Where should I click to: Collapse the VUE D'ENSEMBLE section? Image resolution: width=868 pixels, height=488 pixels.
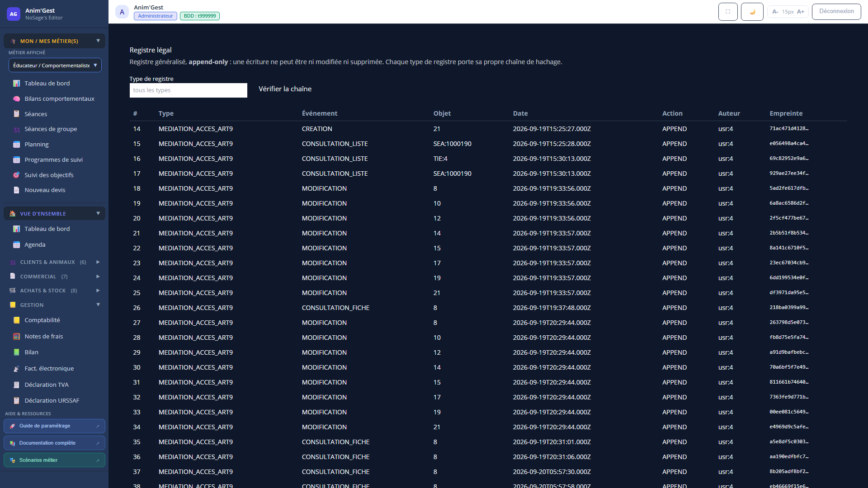click(x=54, y=213)
